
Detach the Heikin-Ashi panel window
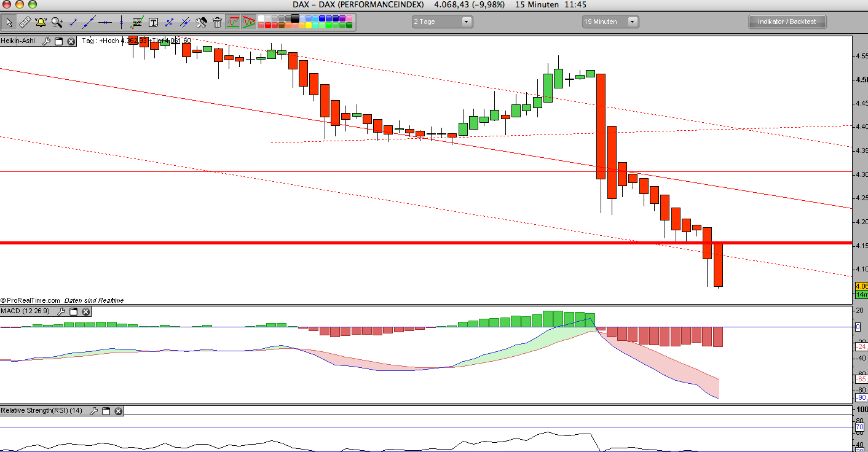58,41
